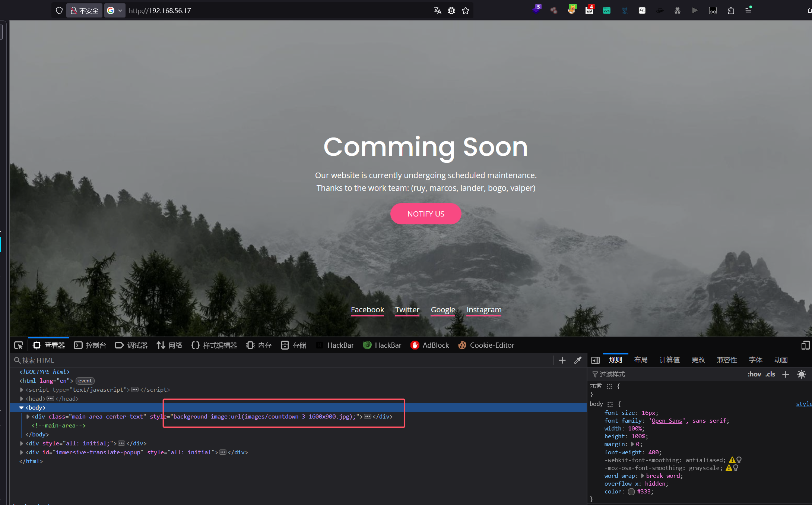The height and width of the screenshot is (505, 812).
Task: Toggle the :hov pseudo-class panel
Action: [x=754, y=374]
